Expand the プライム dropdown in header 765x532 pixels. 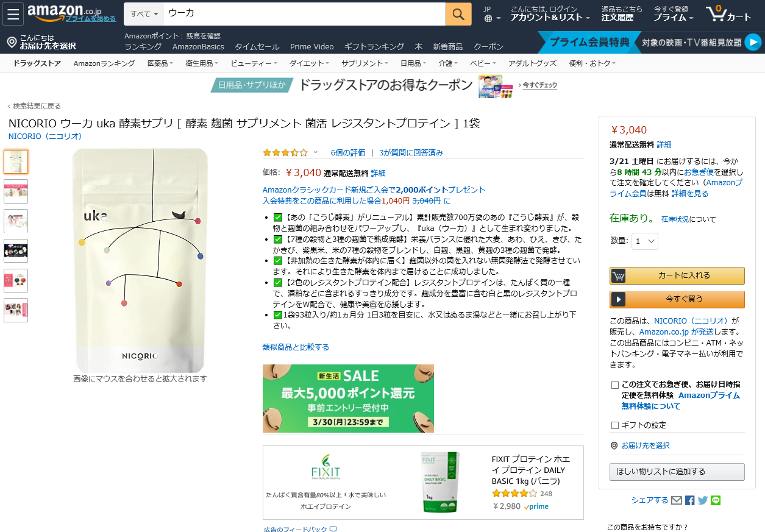[674, 18]
